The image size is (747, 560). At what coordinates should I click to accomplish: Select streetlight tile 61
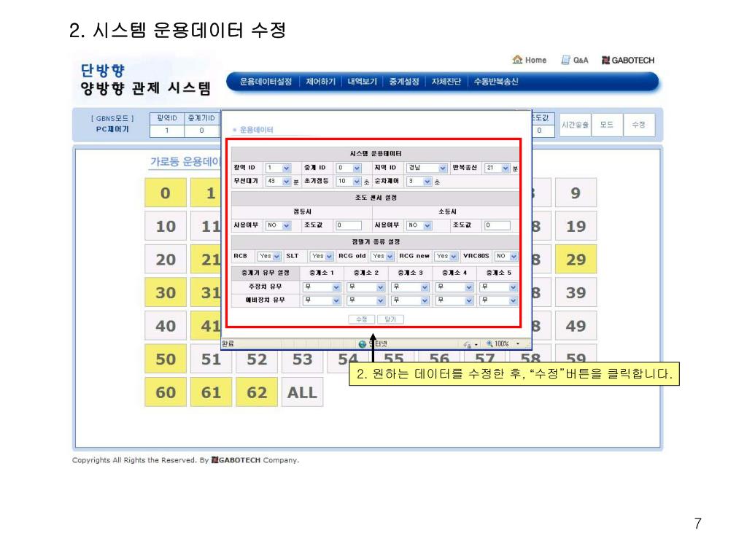(x=211, y=392)
